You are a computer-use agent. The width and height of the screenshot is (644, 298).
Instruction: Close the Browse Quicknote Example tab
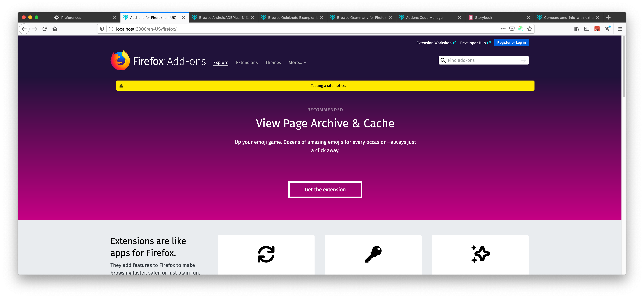pyautogui.click(x=322, y=17)
